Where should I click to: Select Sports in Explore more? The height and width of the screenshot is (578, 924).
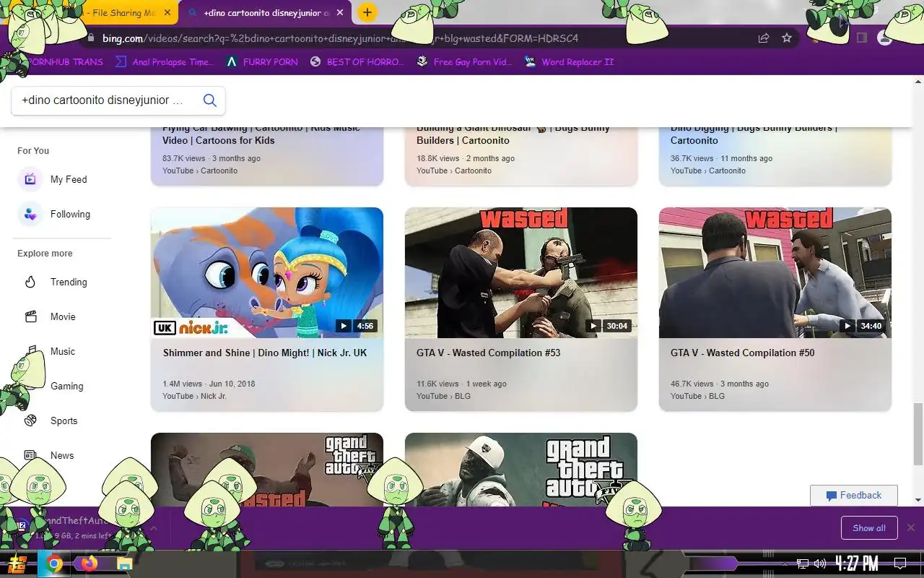point(64,420)
